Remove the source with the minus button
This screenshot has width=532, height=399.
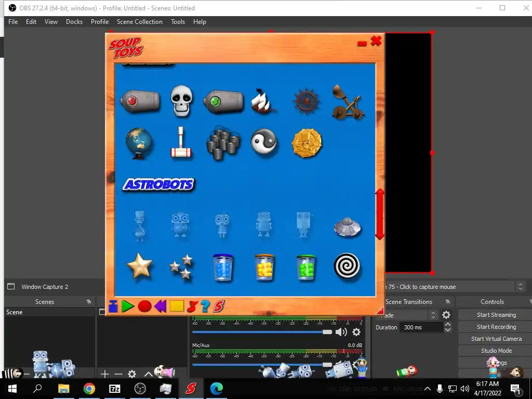118,374
